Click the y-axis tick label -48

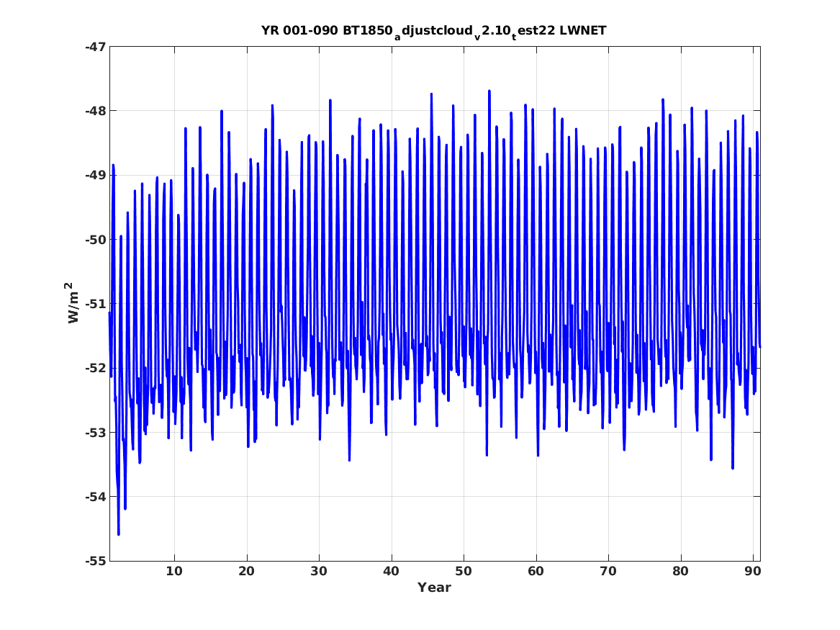point(95,111)
